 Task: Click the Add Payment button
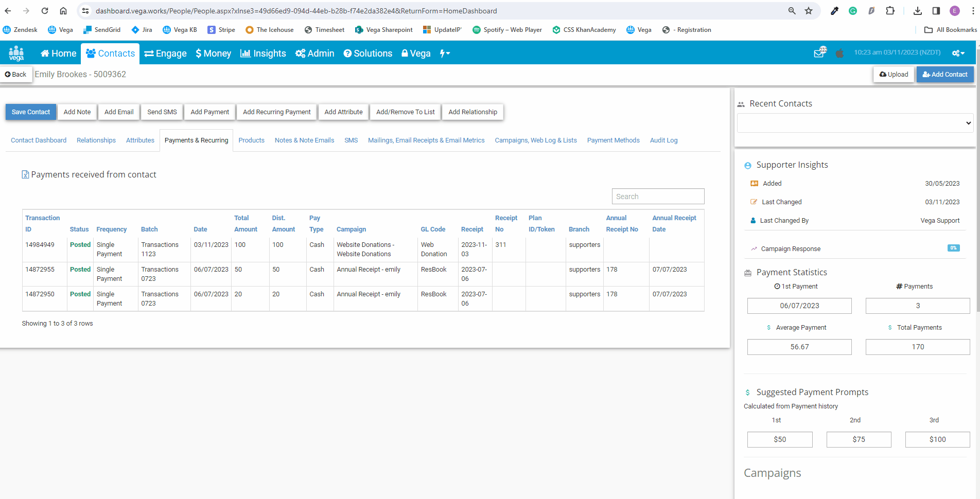click(210, 112)
